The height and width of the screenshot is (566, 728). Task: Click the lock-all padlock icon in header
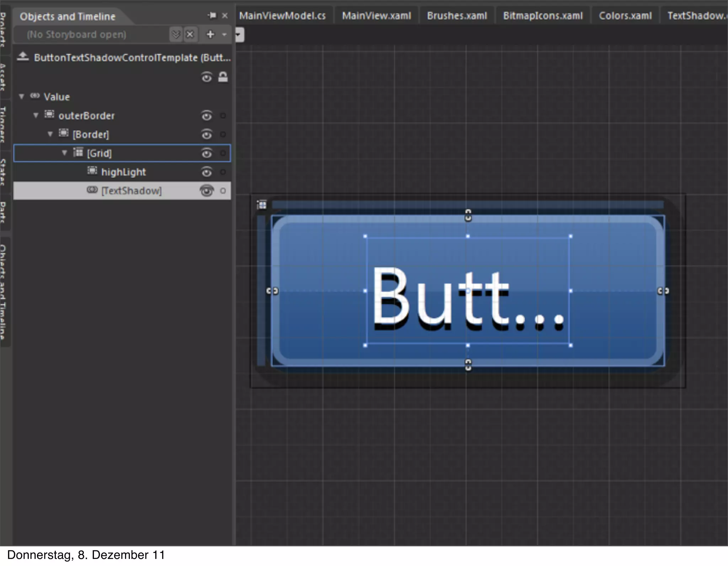click(223, 77)
